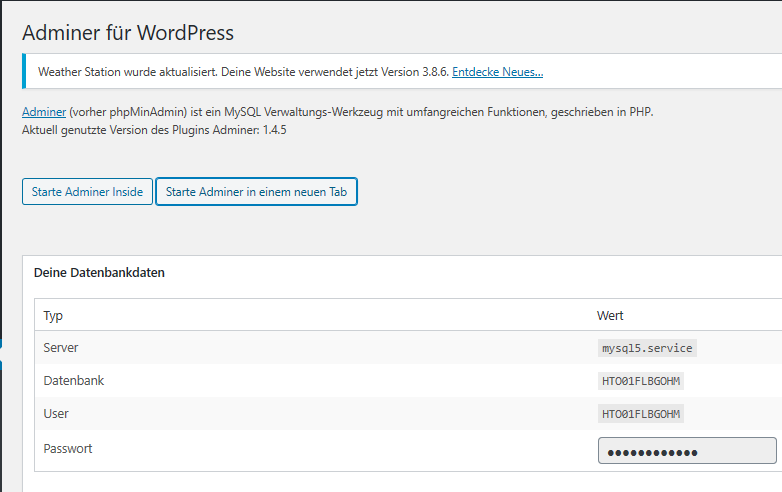Launch Starte Adminer in einem neuen Tab
The height and width of the screenshot is (492, 782).
[x=256, y=192]
